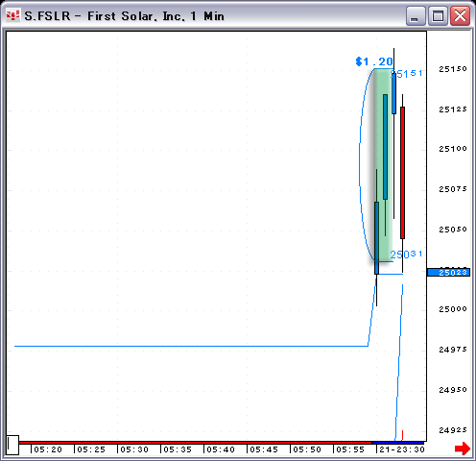476x461 pixels.
Task: Click the tall teal candlestick body
Action: tap(385, 147)
